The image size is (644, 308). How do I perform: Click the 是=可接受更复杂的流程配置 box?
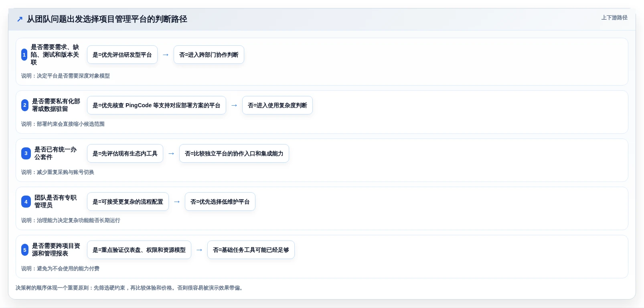(128, 202)
